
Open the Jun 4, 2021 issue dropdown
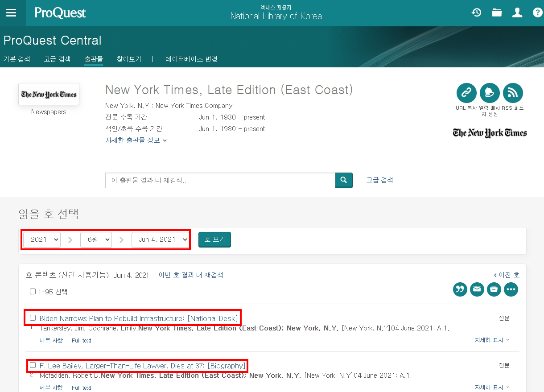coord(160,239)
